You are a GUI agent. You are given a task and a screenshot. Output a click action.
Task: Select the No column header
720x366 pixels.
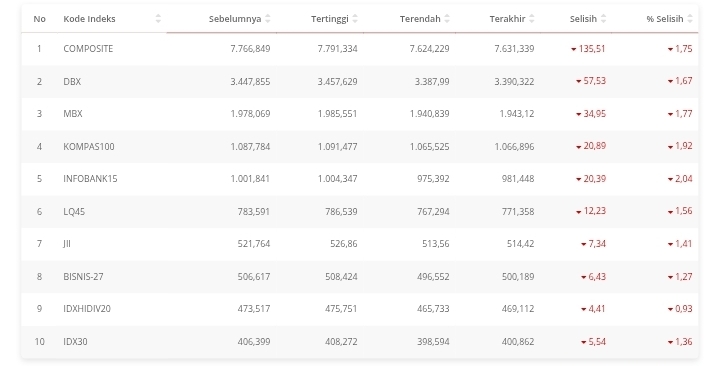coord(39,19)
